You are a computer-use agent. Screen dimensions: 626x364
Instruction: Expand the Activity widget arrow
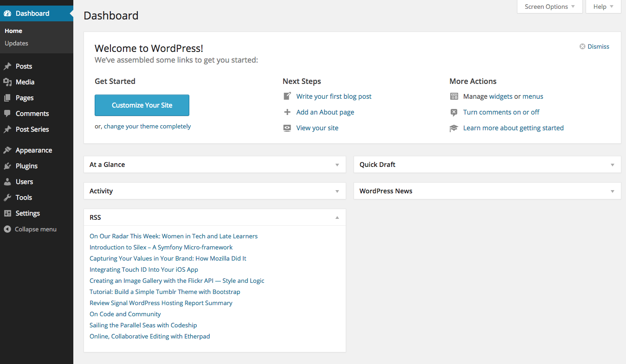337,191
